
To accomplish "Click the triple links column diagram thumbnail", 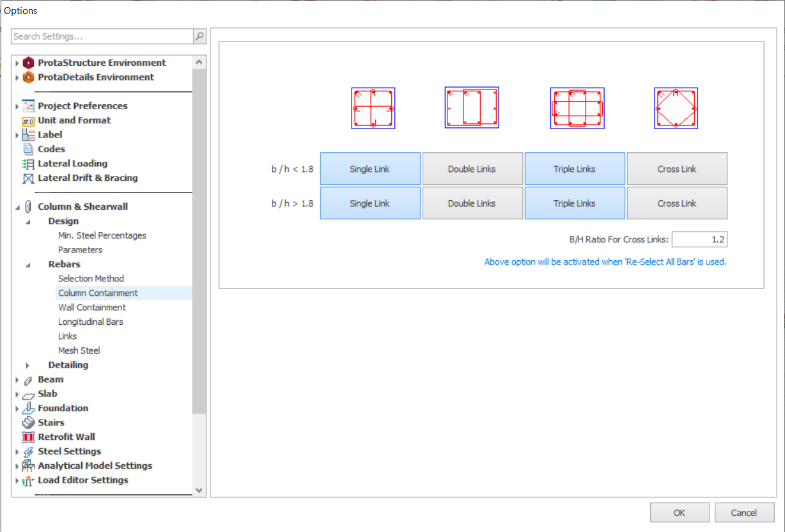I will (x=577, y=109).
